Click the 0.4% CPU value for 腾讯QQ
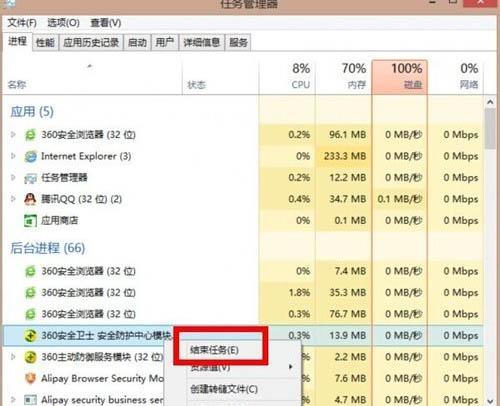 click(x=299, y=199)
